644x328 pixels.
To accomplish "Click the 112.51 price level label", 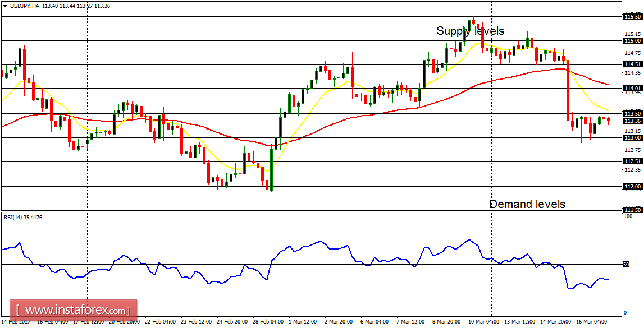I will coord(633,161).
